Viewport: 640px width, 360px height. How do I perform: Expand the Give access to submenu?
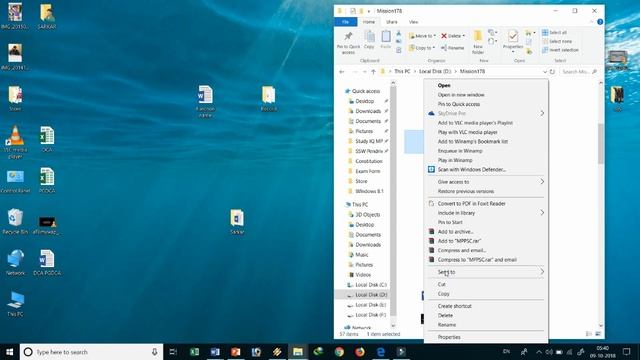[486, 182]
